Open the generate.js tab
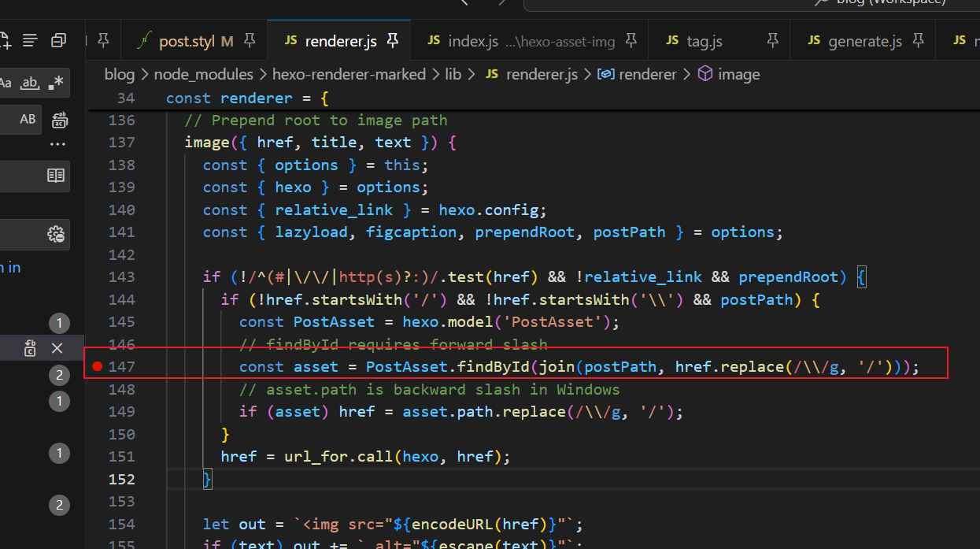 click(864, 41)
